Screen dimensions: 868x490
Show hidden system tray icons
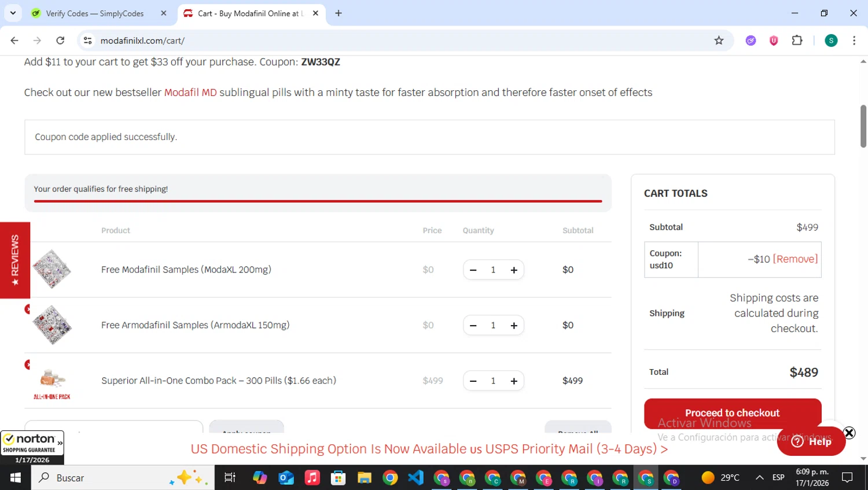[x=759, y=478]
